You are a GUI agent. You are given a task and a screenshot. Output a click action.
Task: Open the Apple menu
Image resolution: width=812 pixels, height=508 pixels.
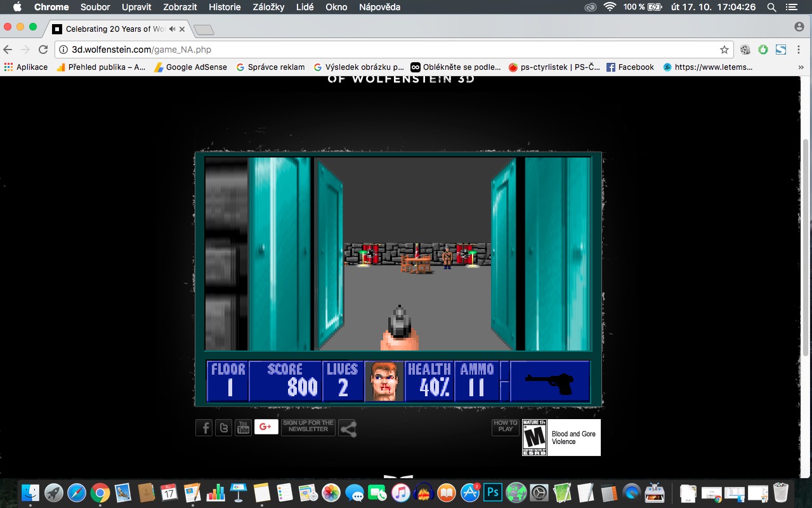click(x=17, y=7)
